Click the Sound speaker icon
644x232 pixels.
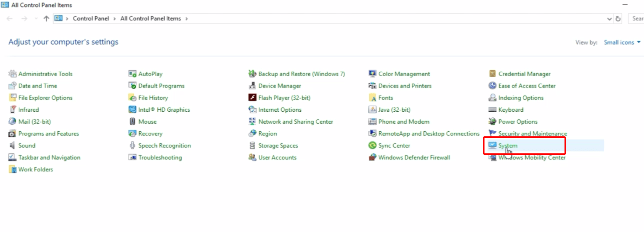[x=12, y=146]
